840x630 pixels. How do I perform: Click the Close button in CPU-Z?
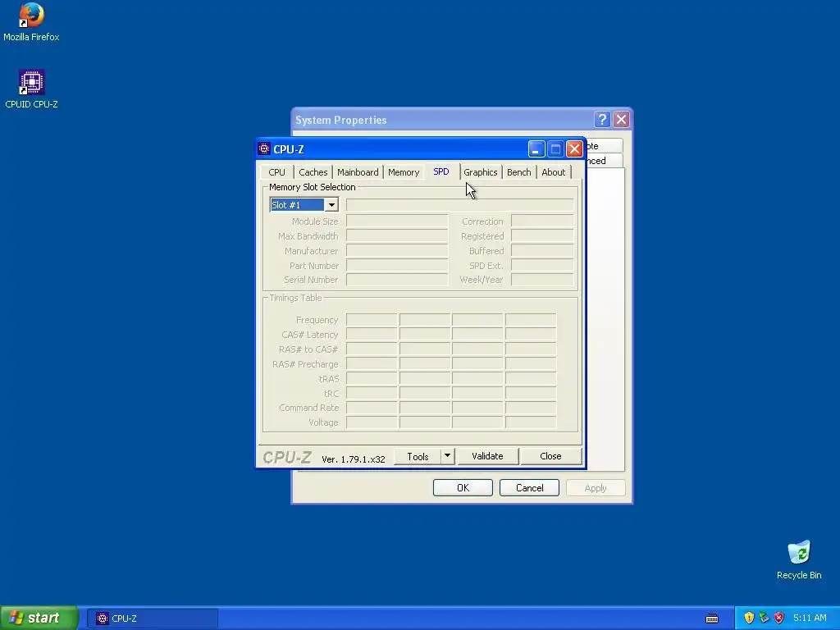tap(550, 456)
